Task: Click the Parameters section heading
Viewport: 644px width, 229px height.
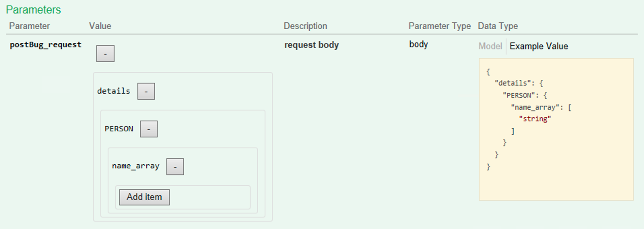Action: 33,9
